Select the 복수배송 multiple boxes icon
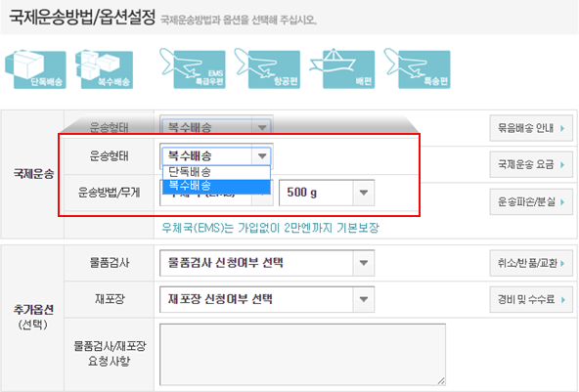579x392 pixels. pyautogui.click(x=104, y=69)
